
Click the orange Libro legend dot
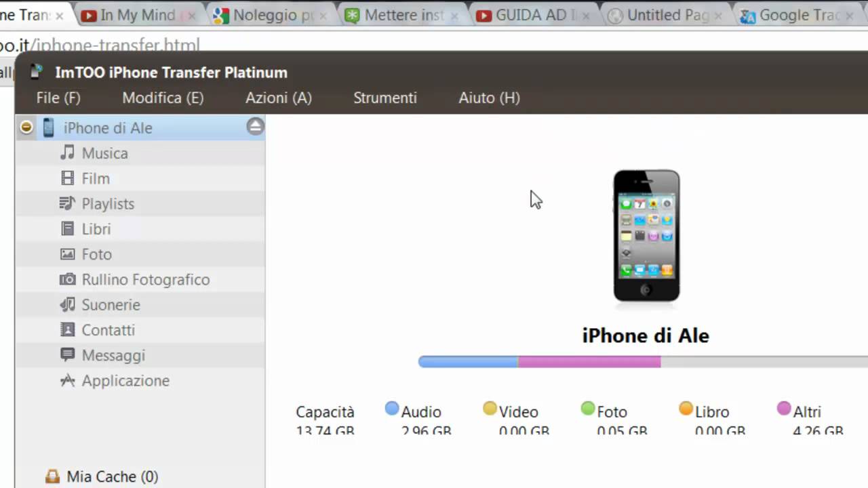[x=686, y=409]
